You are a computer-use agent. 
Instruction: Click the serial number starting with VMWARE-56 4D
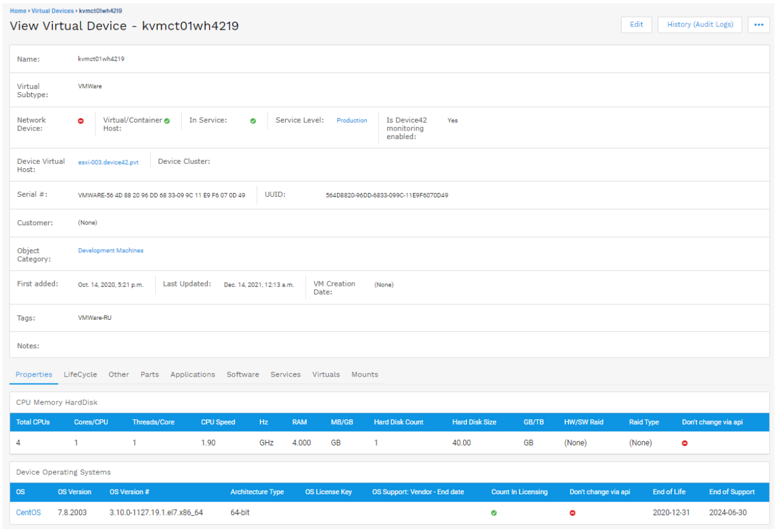pyautogui.click(x=161, y=195)
